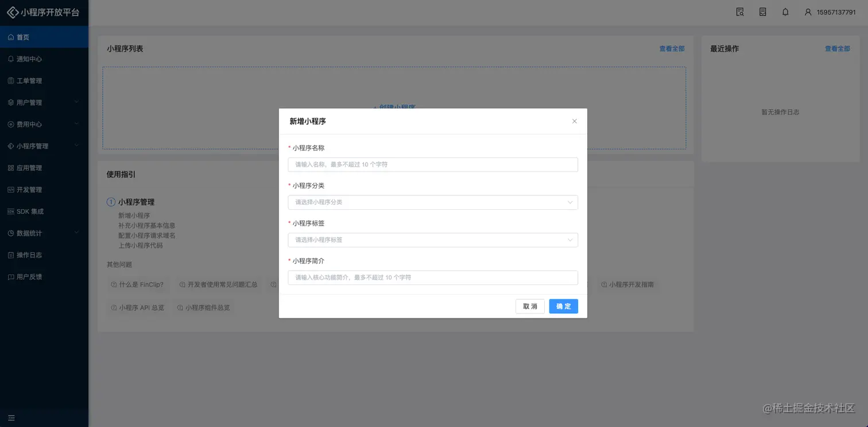The width and height of the screenshot is (868, 427).
Task: Click the user avatar icon beside 15957137791
Action: [x=808, y=12]
